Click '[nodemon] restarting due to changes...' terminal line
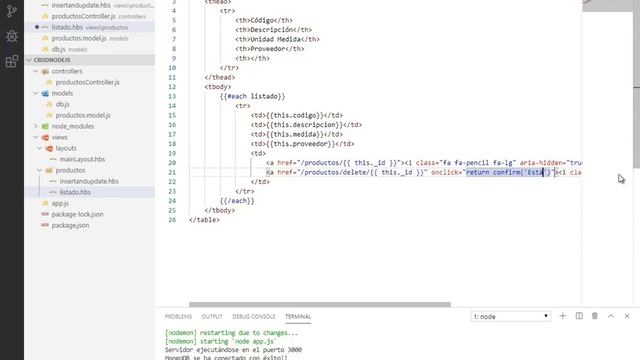640x360 pixels. [x=231, y=333]
